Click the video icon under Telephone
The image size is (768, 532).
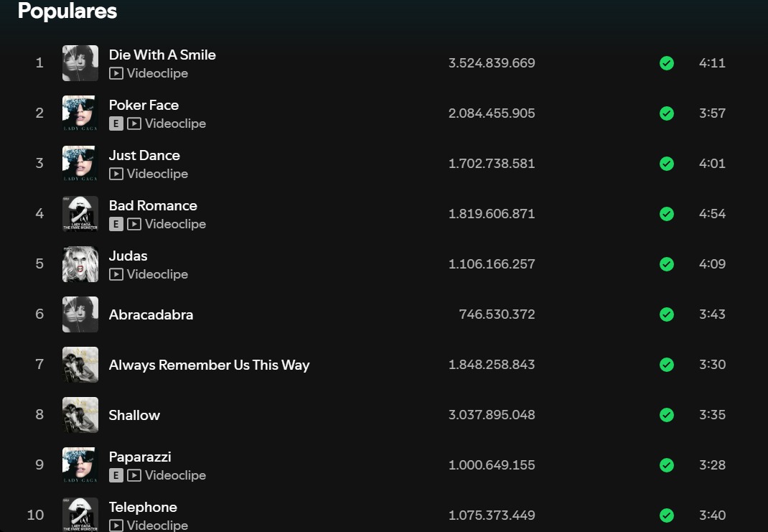pos(116,526)
